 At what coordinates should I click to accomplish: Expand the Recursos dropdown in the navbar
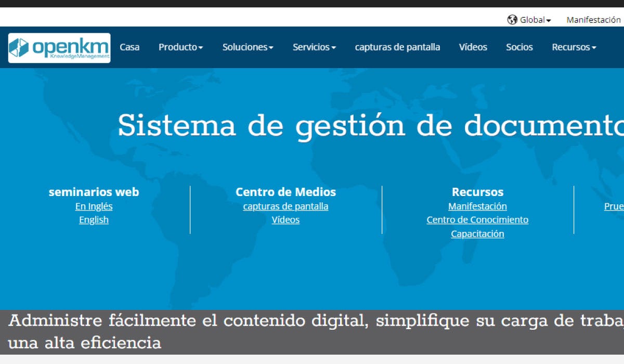(x=574, y=47)
